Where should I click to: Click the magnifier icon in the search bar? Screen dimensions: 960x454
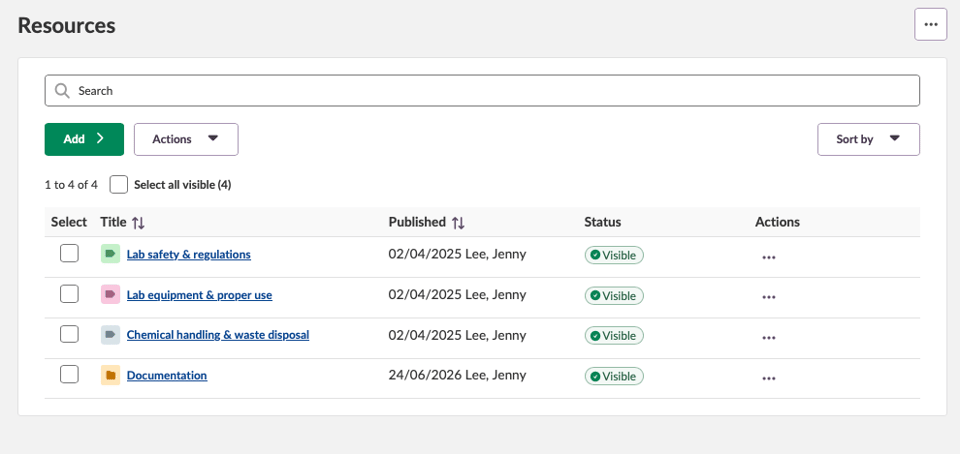(62, 91)
